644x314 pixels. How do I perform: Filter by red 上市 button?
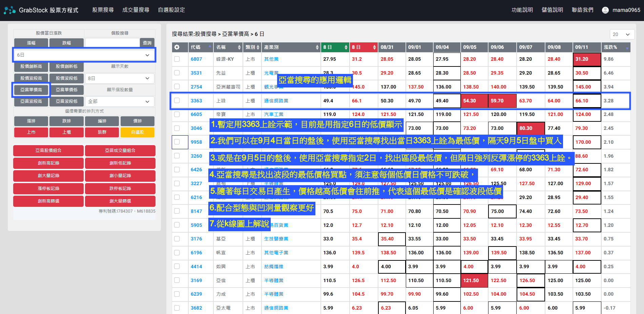click(31, 132)
